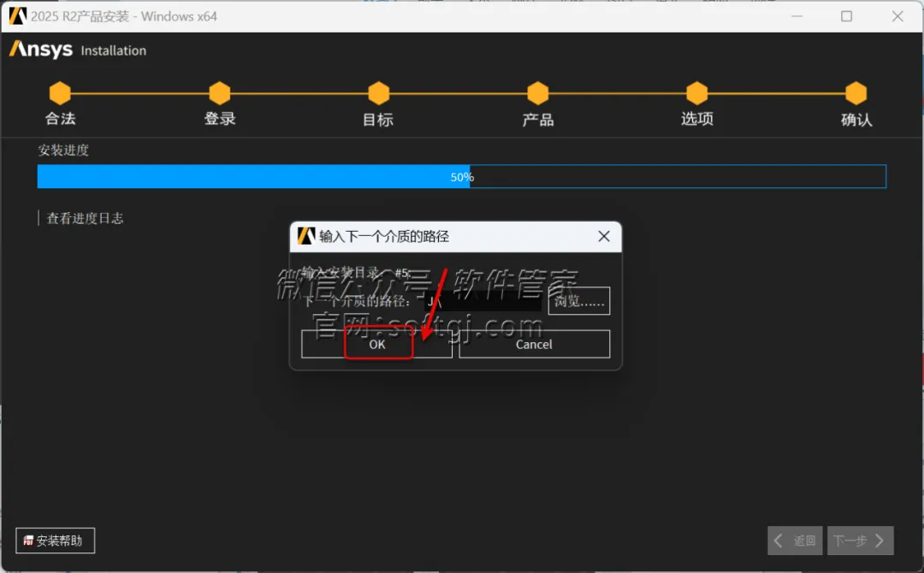Screen dimensions: 924x573
Task: Select the 选项 step hexagon
Action: pyautogui.click(x=697, y=93)
